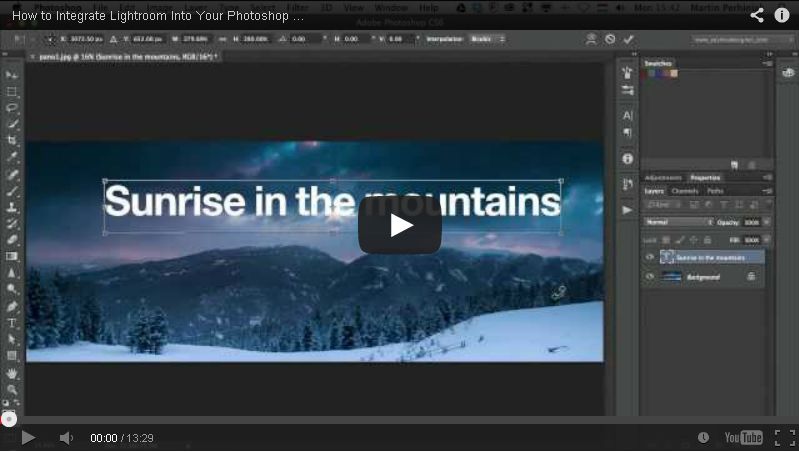Click the Opacity value field
The width and height of the screenshot is (799, 452).
pyautogui.click(x=752, y=222)
